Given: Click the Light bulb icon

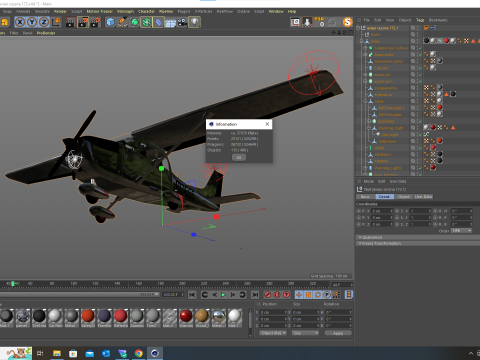Looking at the screenshot, I should coord(194,22).
